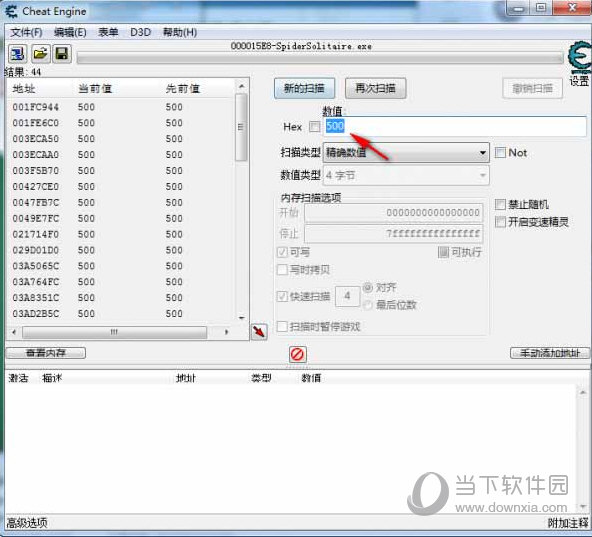Toggle the 扫描时暂停游戏 checkbox
Viewport: 592px width, 537px height.
tap(282, 326)
